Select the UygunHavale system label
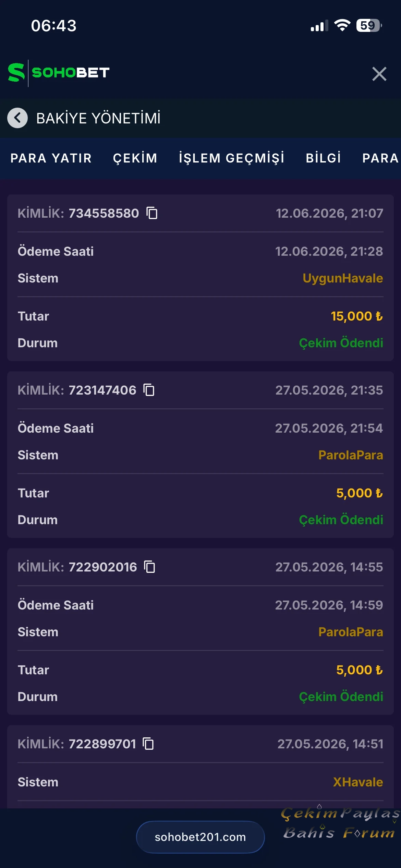This screenshot has height=868, width=401. [x=343, y=278]
